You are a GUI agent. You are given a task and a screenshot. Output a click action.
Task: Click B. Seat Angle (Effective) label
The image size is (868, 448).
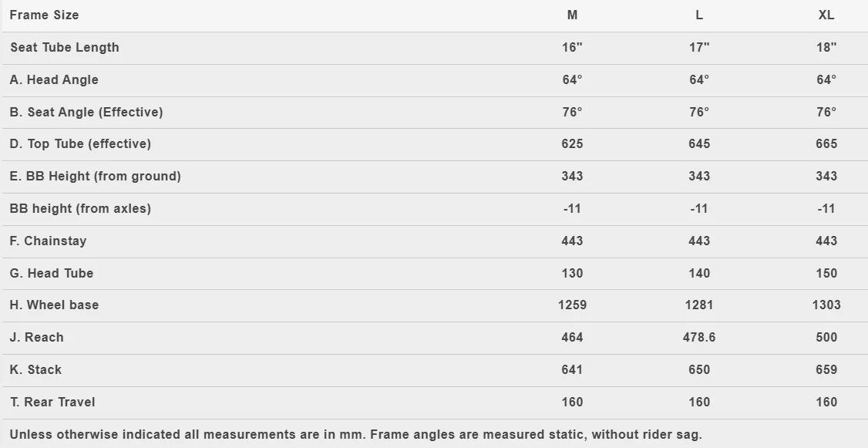(x=86, y=112)
